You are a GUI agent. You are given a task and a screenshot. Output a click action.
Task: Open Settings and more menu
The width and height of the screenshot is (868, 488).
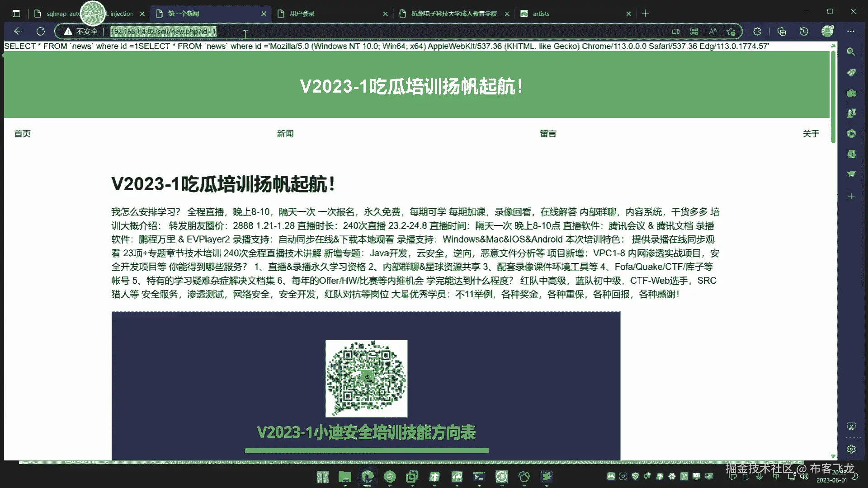pyautogui.click(x=851, y=31)
